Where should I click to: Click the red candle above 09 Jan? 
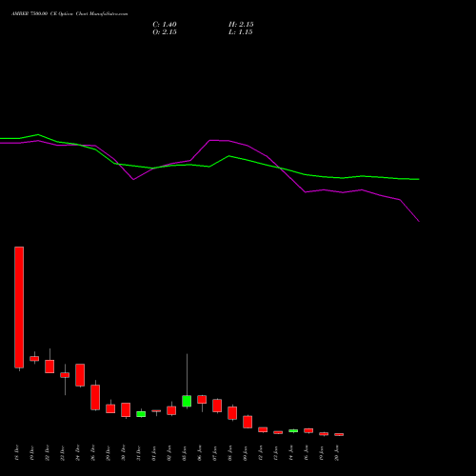248,422
